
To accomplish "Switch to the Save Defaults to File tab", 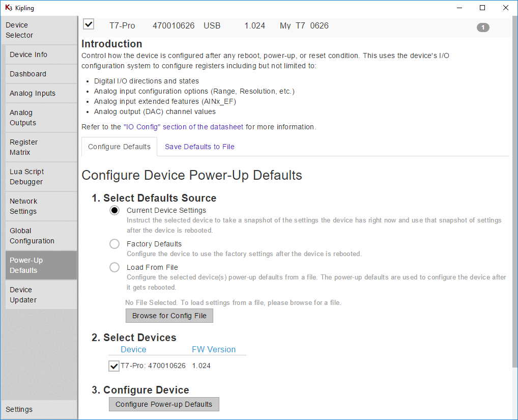I will point(199,147).
